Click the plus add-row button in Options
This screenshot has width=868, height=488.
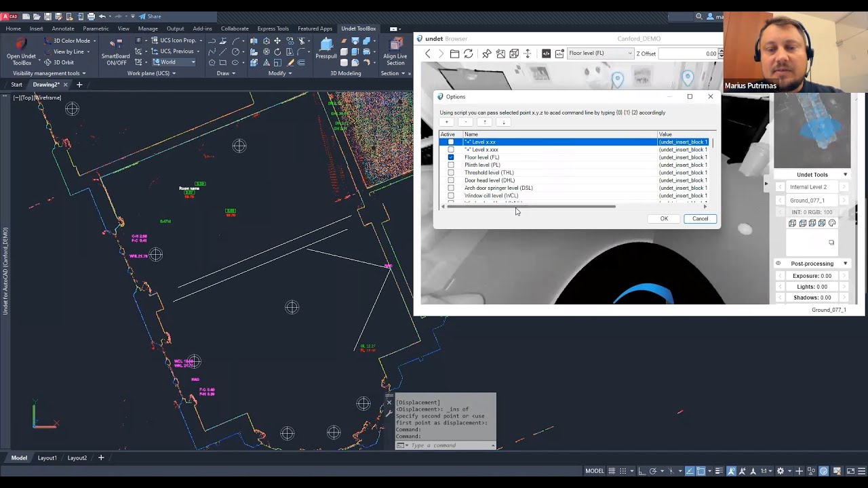pos(446,122)
